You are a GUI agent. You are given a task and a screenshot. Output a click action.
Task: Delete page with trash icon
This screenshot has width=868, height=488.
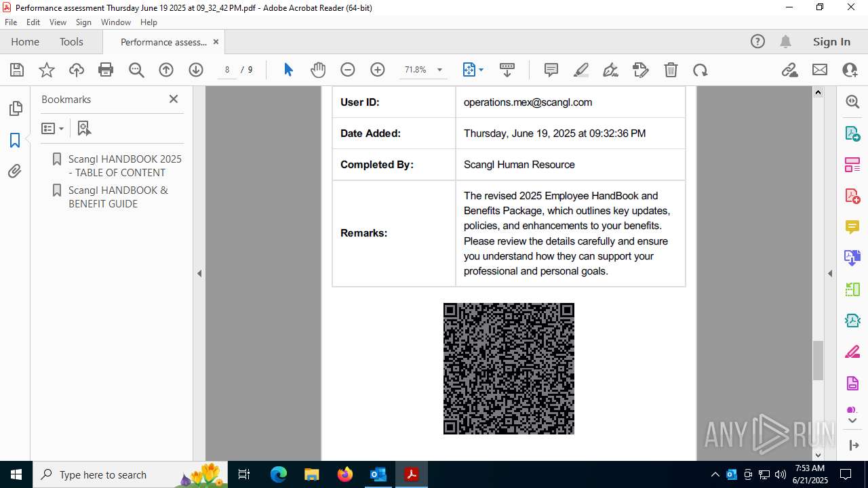(x=671, y=70)
